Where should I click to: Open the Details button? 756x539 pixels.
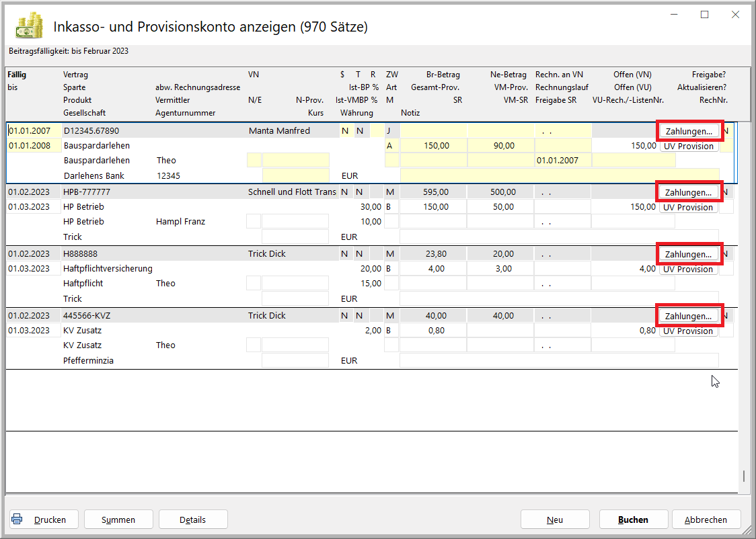click(x=192, y=520)
